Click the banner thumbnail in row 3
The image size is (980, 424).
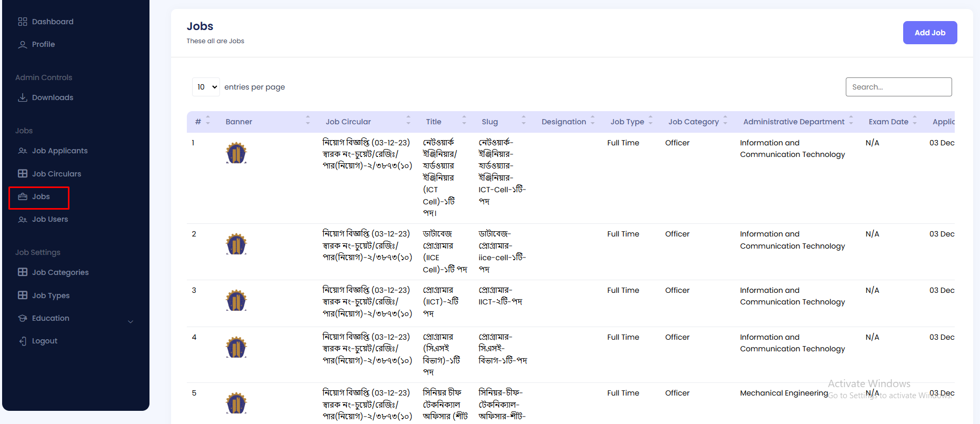[x=236, y=301]
